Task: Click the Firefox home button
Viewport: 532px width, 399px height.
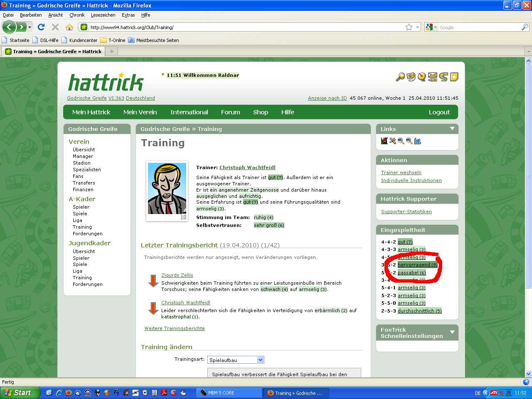Action: click(x=69, y=27)
